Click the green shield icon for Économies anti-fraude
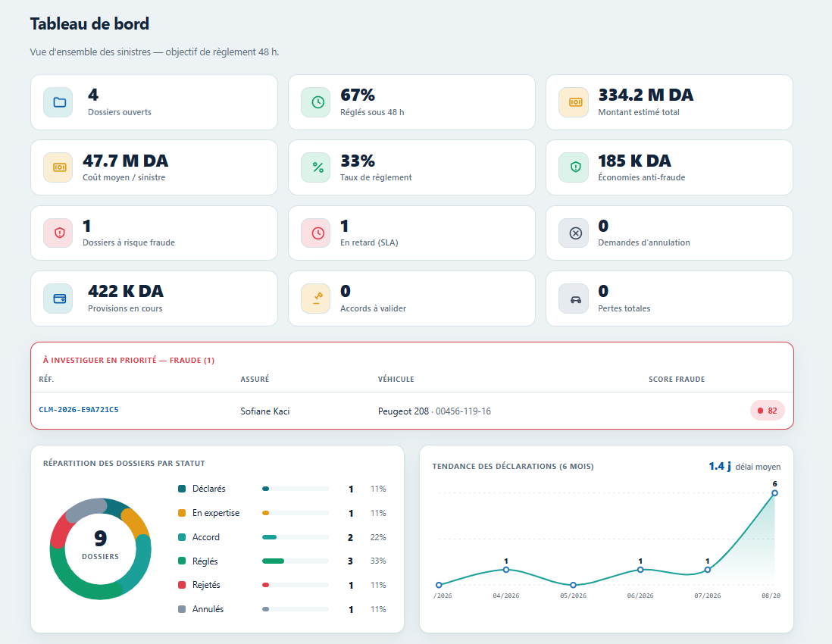This screenshot has height=644, width=832. coord(574,167)
